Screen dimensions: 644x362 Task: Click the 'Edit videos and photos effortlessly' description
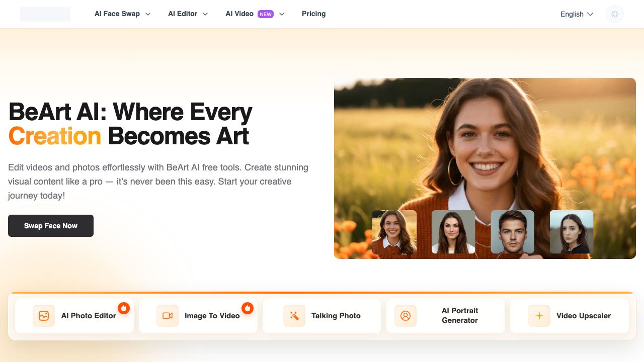click(x=158, y=182)
